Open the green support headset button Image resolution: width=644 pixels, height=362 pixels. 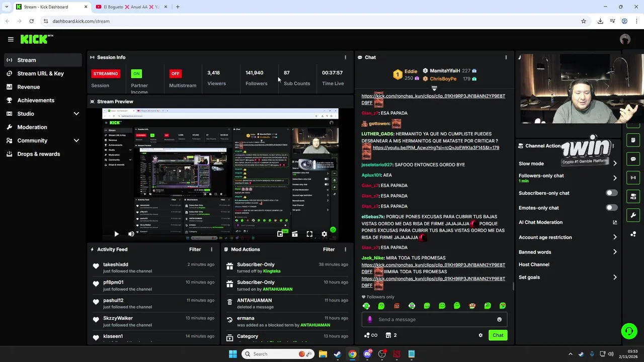tap(629, 331)
